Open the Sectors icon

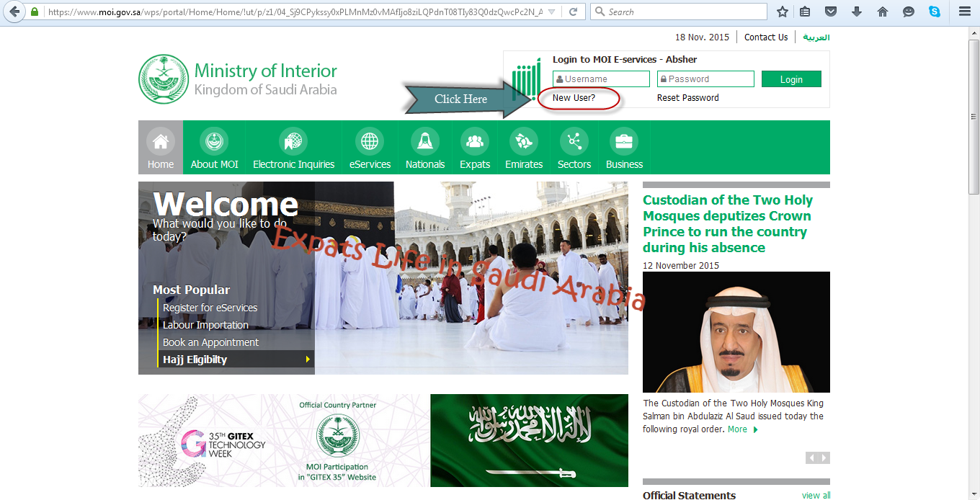click(574, 141)
